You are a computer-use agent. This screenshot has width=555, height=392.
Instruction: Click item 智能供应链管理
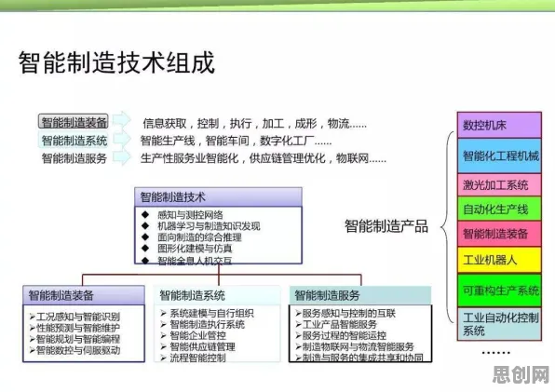coord(202,346)
